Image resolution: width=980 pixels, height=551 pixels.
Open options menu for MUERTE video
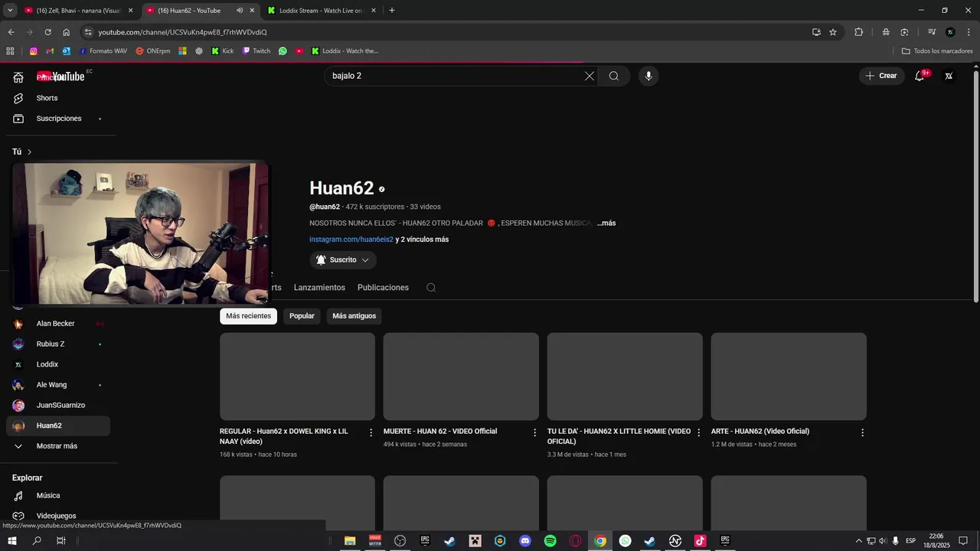click(x=535, y=432)
